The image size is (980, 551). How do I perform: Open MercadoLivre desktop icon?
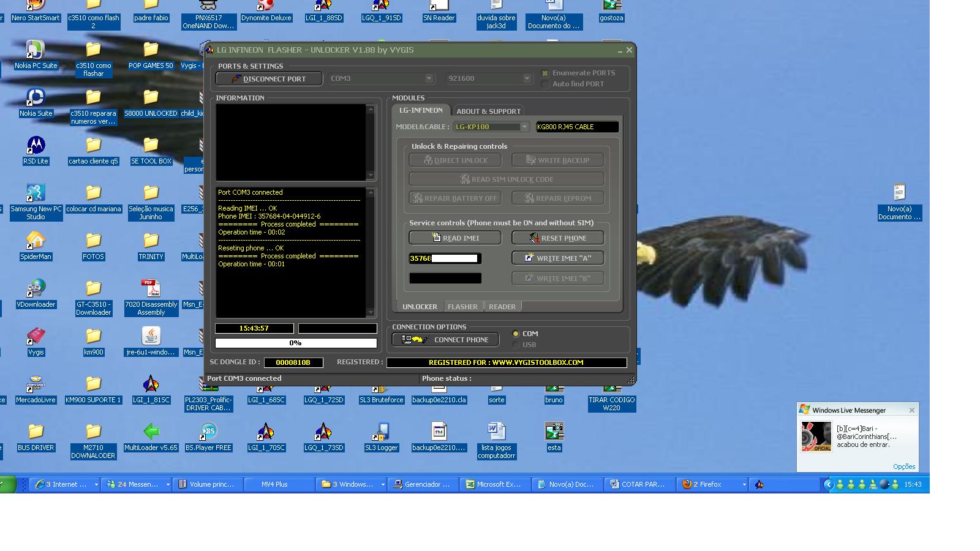(x=36, y=384)
